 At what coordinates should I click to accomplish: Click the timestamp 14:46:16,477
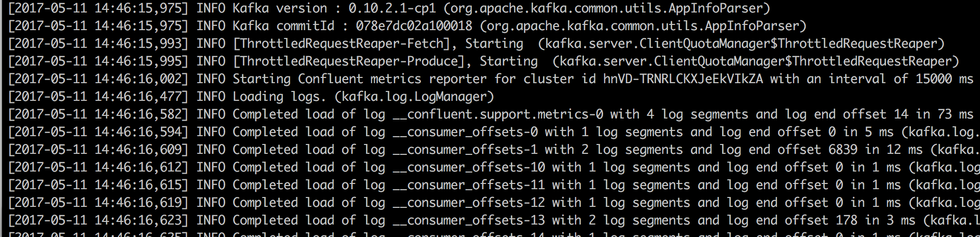coord(140,97)
